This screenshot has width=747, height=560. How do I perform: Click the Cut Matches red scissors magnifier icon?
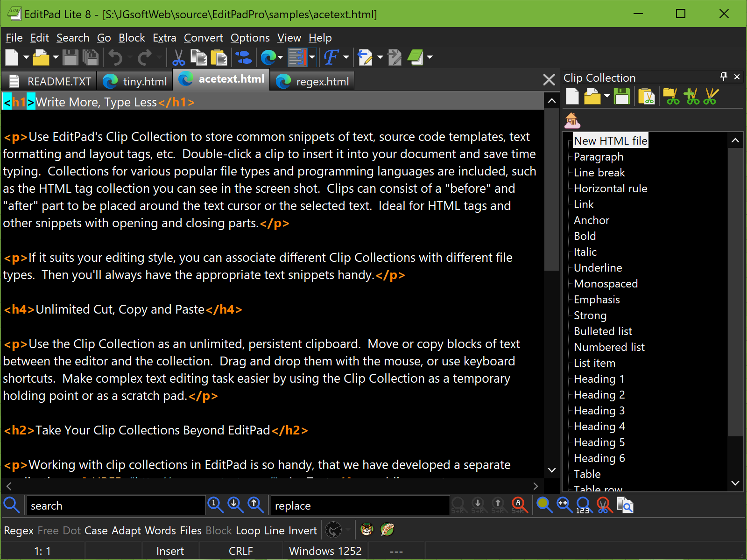pos(604,505)
